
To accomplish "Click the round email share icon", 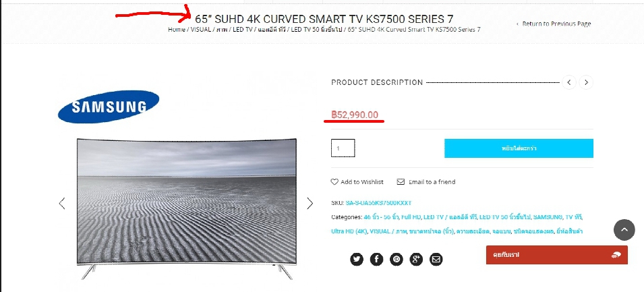I will click(x=436, y=259).
